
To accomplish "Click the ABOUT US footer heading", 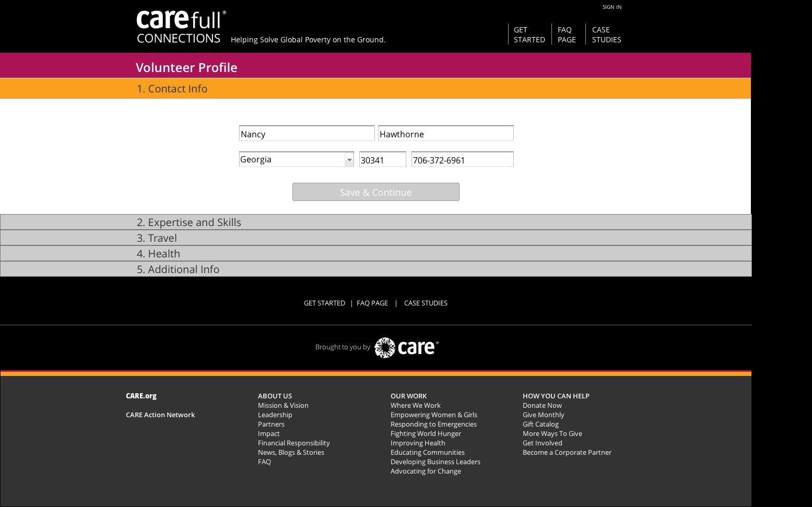I will tap(275, 396).
